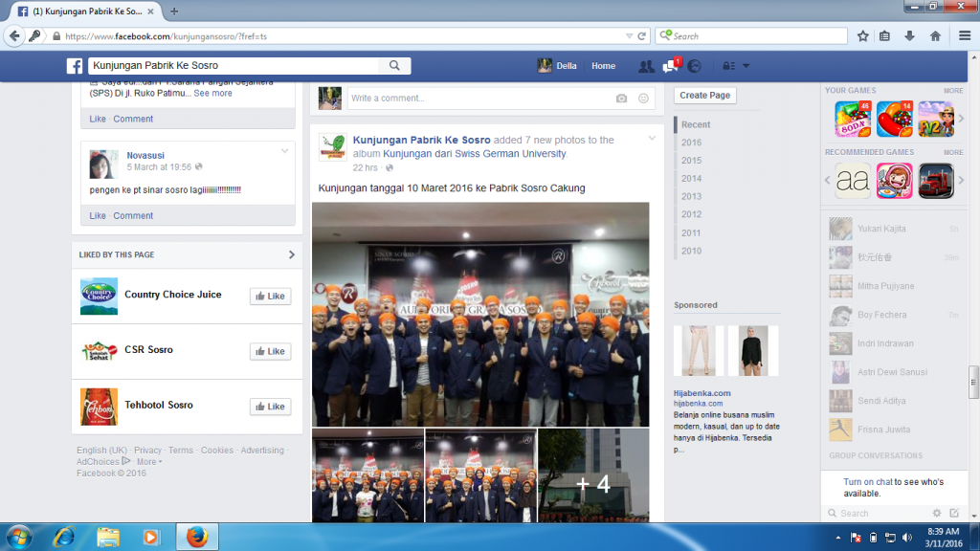Like the Tehbotol Sosro page
Image resolution: width=980 pixels, height=551 pixels.
[270, 407]
